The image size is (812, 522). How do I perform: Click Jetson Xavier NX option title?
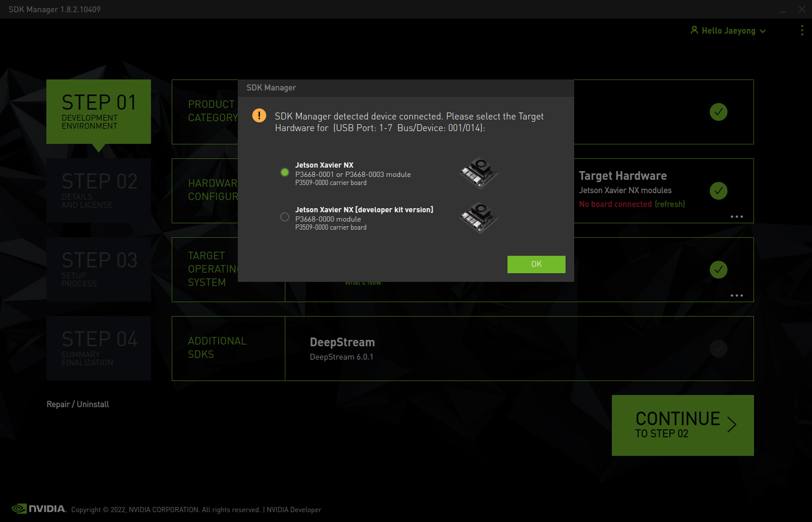click(324, 165)
